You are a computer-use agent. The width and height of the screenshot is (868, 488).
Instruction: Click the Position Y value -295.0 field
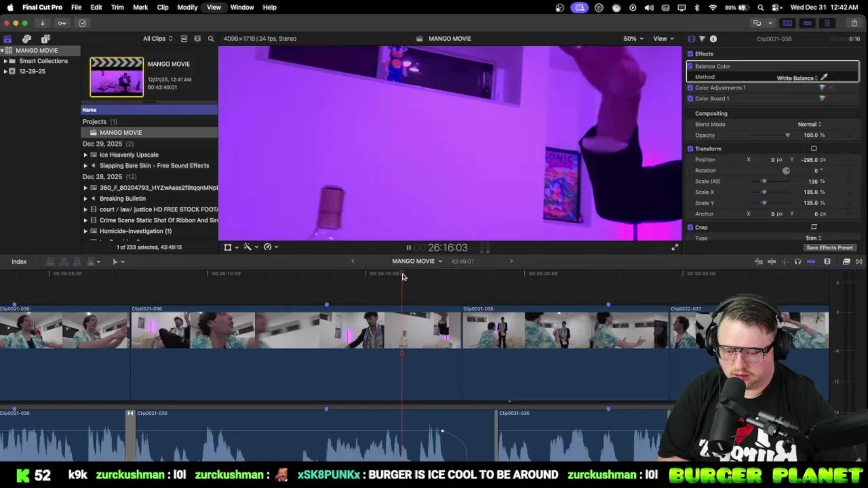tap(810, 159)
